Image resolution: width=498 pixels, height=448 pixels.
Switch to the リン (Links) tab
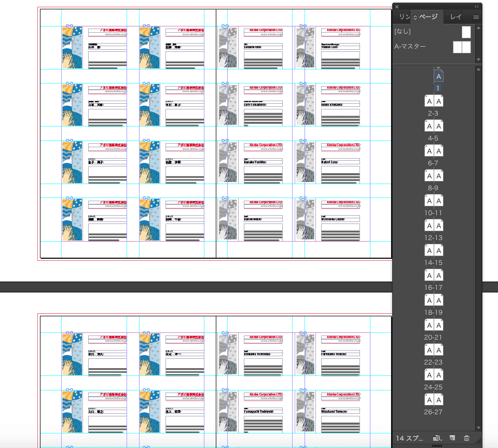(404, 17)
